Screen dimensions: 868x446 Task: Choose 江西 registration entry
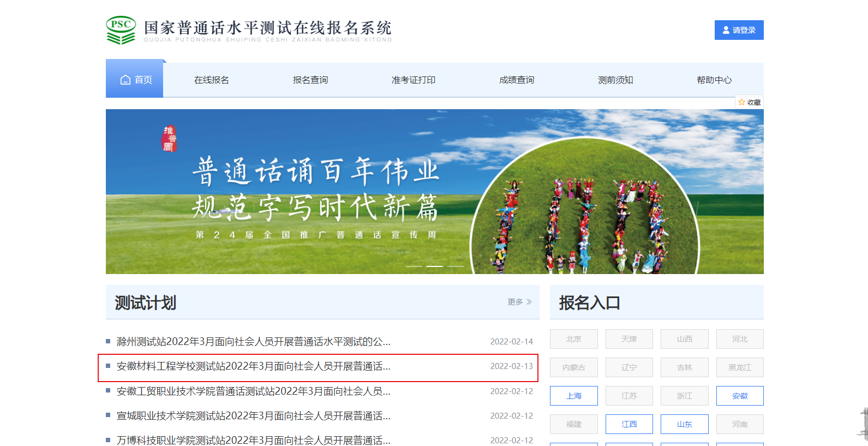click(629, 424)
